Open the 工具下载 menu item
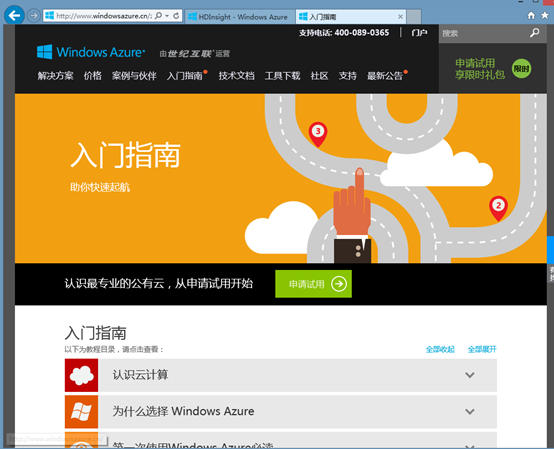 [282, 76]
